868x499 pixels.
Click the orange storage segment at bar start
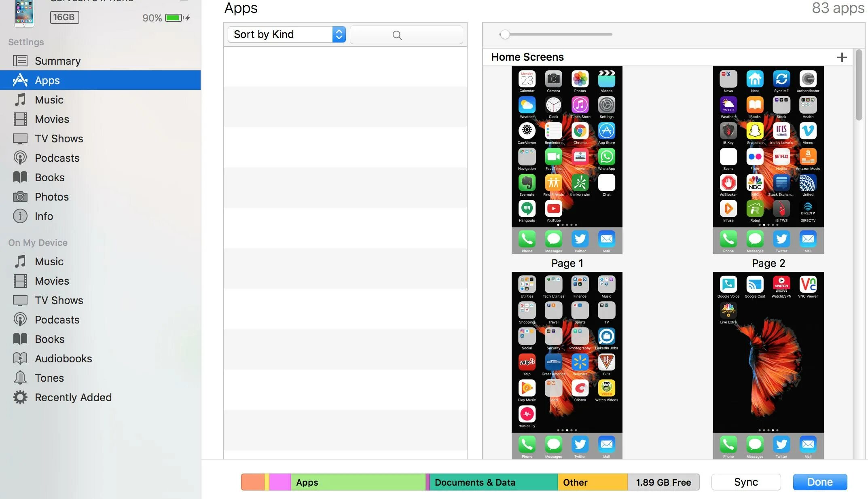[253, 482]
